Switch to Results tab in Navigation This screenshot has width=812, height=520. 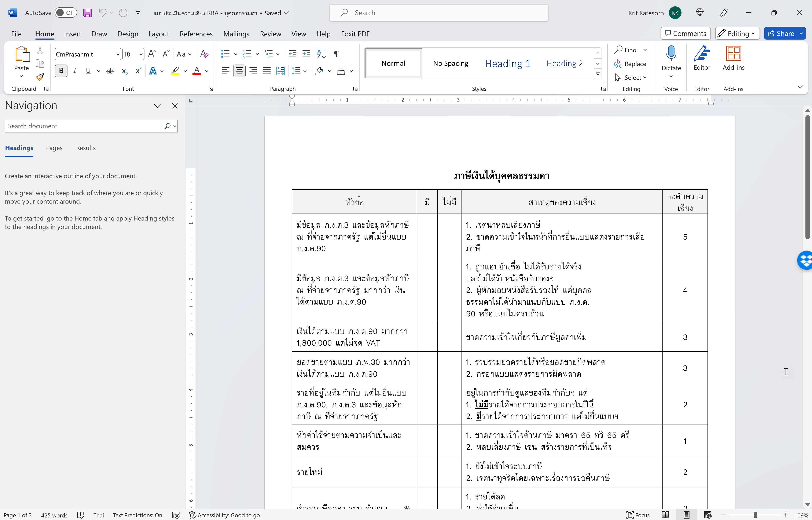point(86,148)
